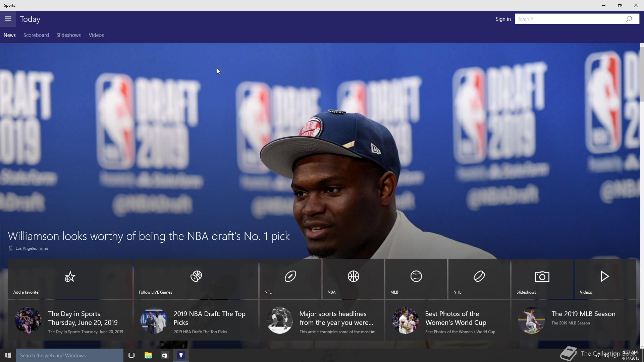Switch to the Scoreboard tab
Viewport: 644px width, 362px height.
[36, 35]
